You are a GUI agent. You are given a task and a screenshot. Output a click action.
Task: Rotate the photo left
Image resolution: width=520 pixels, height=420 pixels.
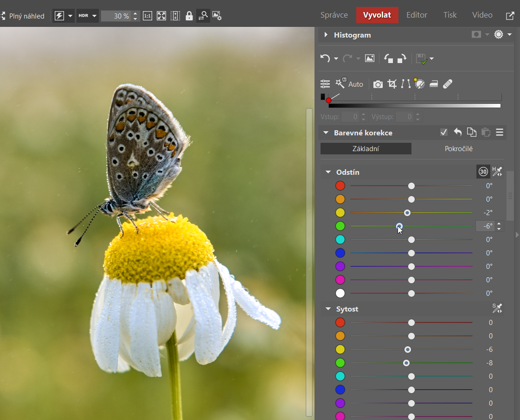click(388, 58)
